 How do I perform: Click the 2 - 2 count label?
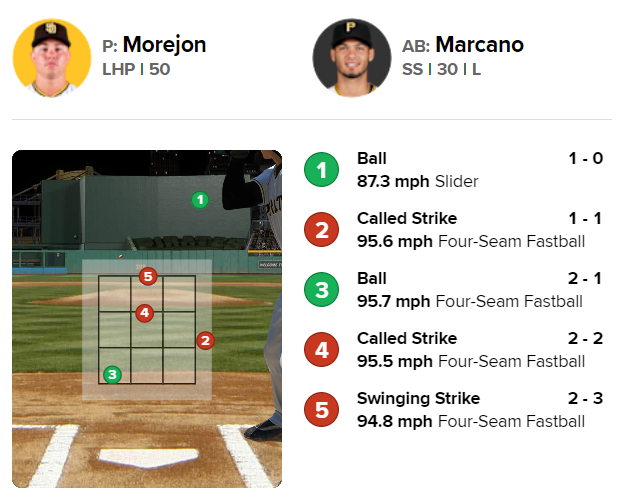coord(585,339)
